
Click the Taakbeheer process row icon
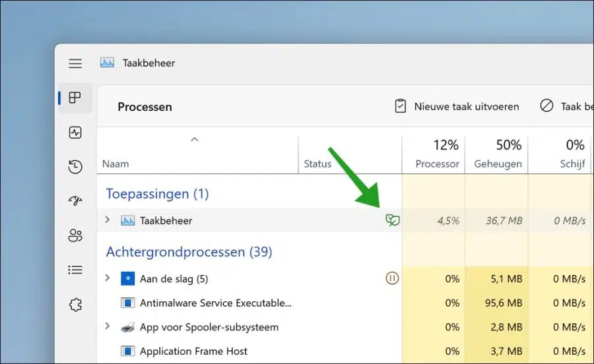click(127, 220)
